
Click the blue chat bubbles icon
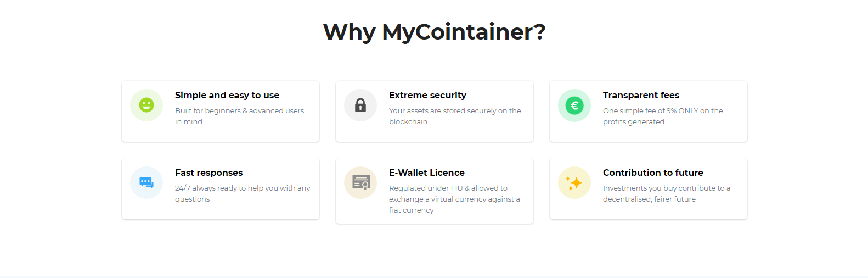click(x=146, y=182)
